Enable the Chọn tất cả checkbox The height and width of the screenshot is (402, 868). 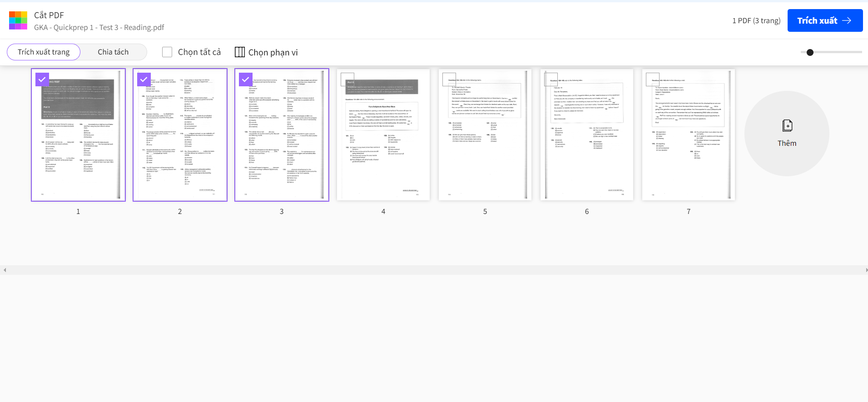click(x=167, y=52)
